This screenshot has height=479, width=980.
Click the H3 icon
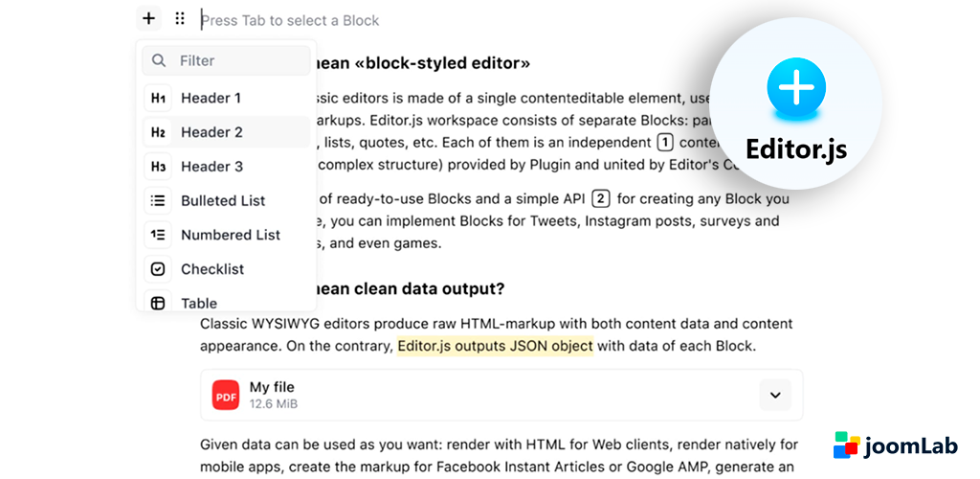(158, 167)
